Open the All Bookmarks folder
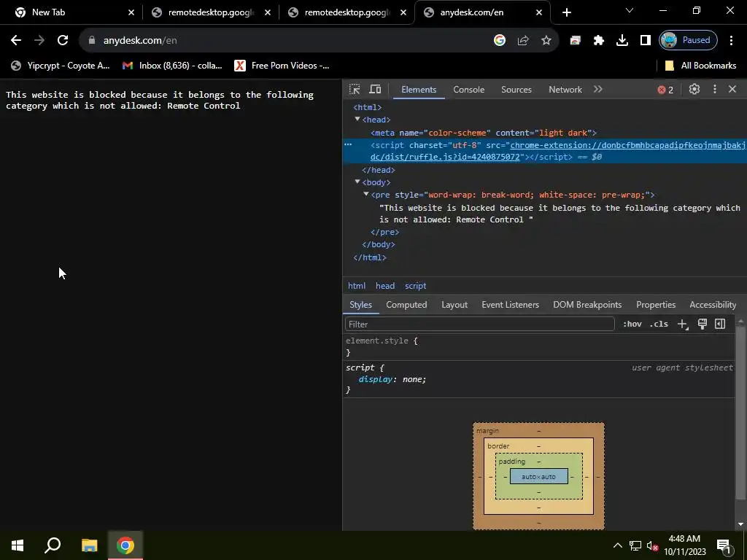This screenshot has height=560, width=747. click(701, 66)
